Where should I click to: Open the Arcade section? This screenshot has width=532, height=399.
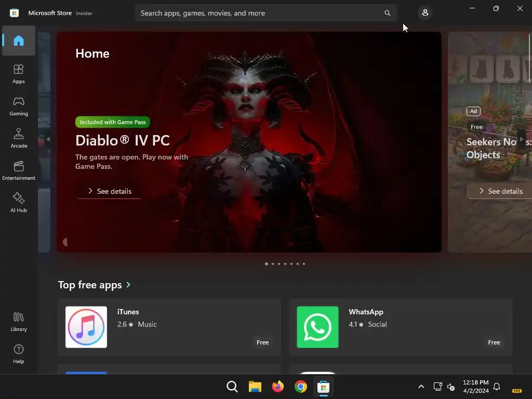19,138
